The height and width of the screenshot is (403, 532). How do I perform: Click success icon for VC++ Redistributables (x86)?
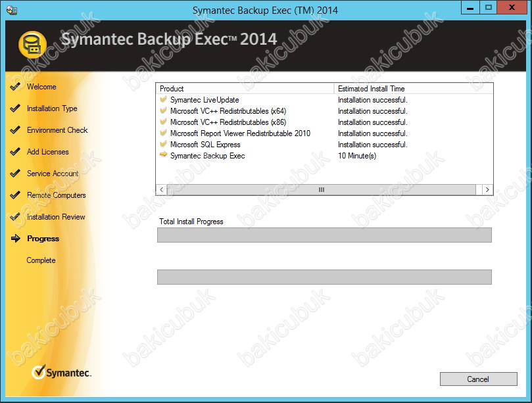164,122
